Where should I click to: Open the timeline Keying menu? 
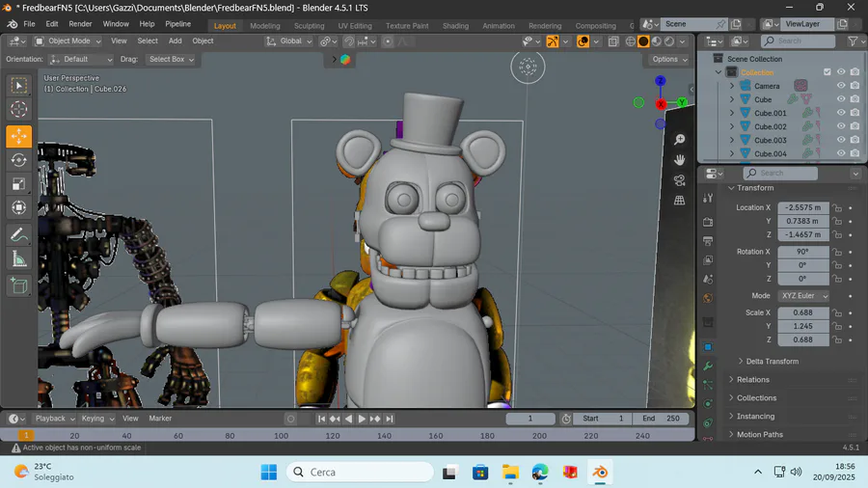(x=96, y=419)
